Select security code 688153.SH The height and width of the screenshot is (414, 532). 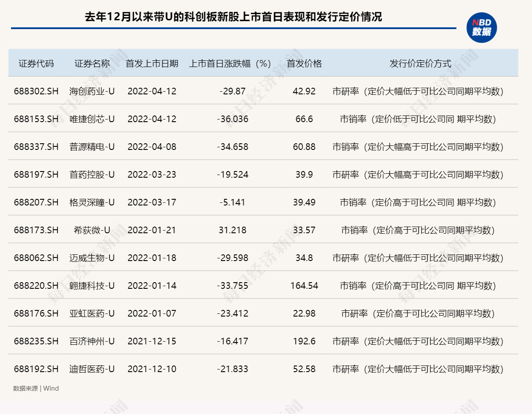[x=36, y=119]
